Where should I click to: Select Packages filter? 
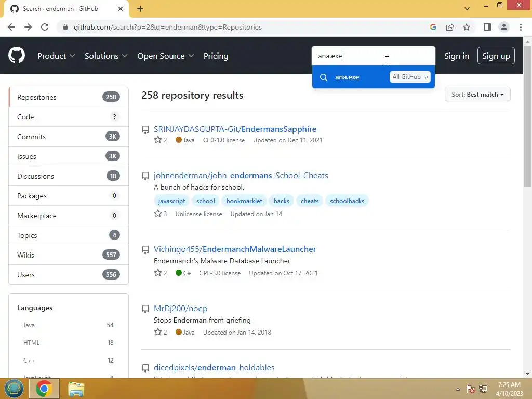click(x=69, y=196)
